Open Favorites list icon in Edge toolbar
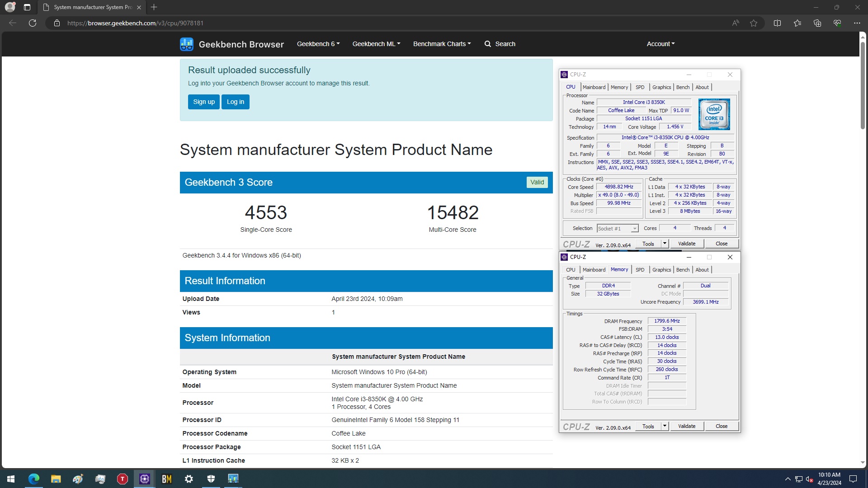Viewport: 868px width, 488px height. [797, 23]
